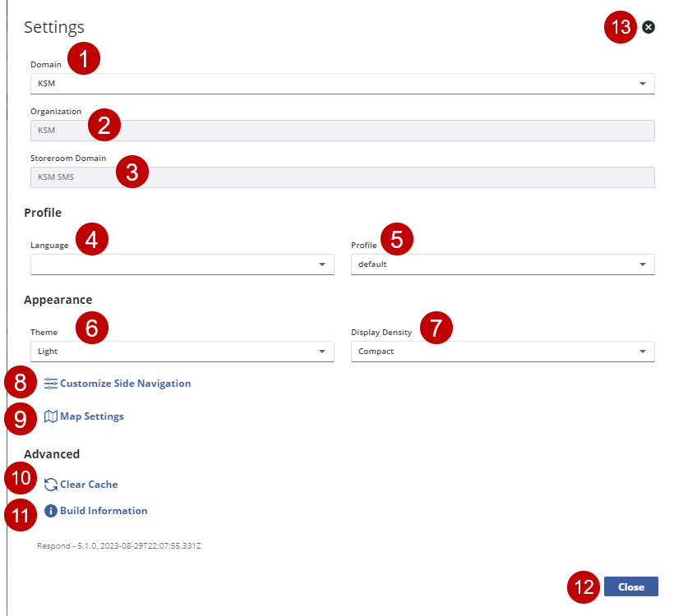Dismiss Settings with the top-right X icon
The image size is (674, 616).
click(649, 27)
